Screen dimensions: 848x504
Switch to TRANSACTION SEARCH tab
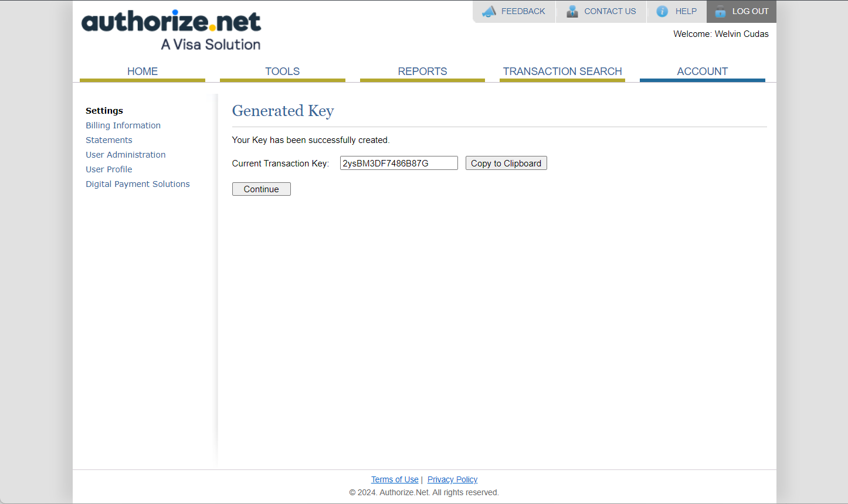pos(562,71)
